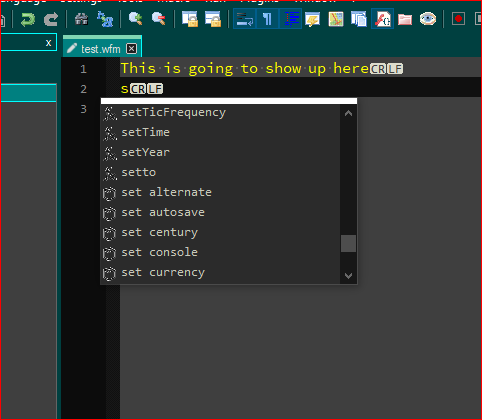Choose setTime from autocomplete list

pos(220,132)
